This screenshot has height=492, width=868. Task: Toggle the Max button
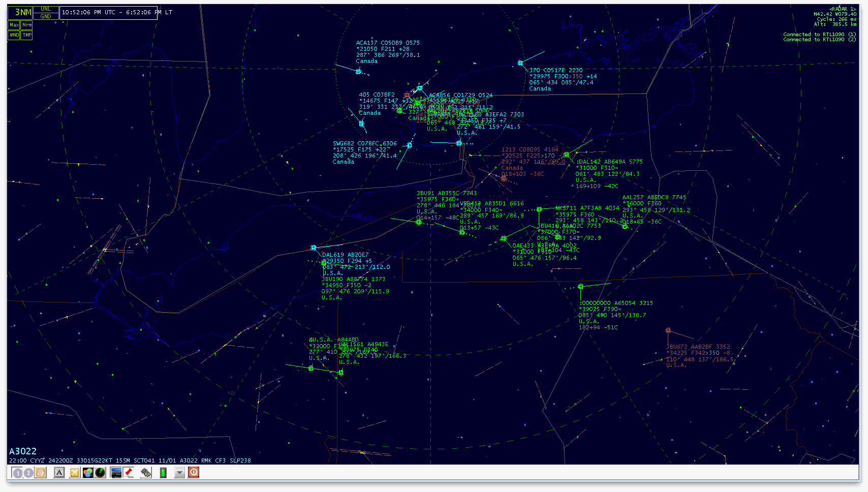[x=14, y=25]
